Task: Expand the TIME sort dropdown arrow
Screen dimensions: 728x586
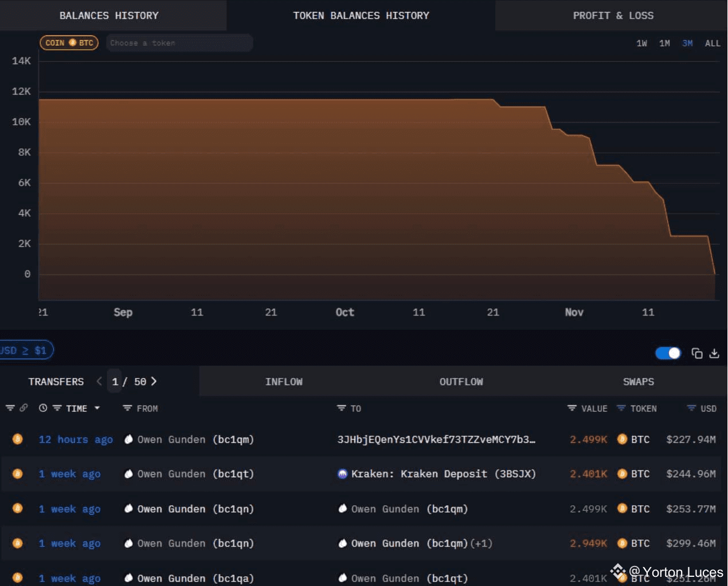Action: 97,408
